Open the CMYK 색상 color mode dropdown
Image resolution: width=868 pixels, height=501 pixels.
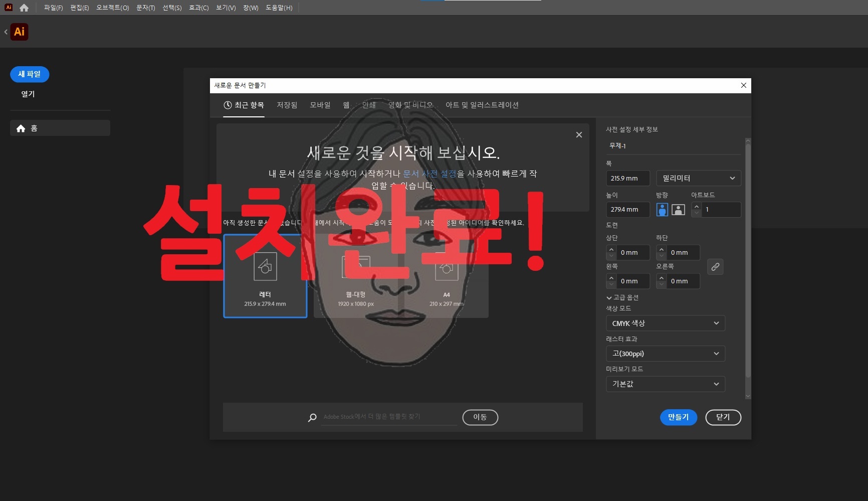[x=665, y=323]
